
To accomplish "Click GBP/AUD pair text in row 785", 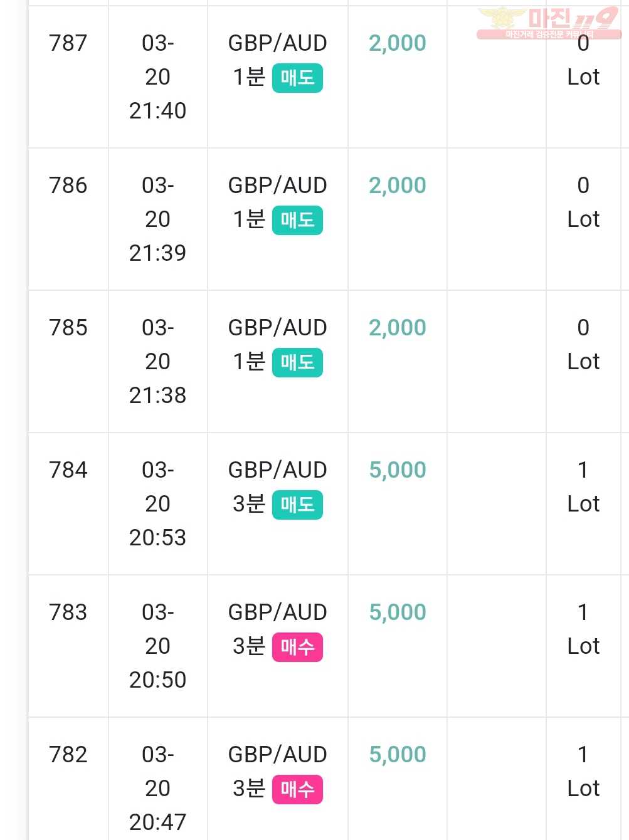I will click(x=278, y=328).
